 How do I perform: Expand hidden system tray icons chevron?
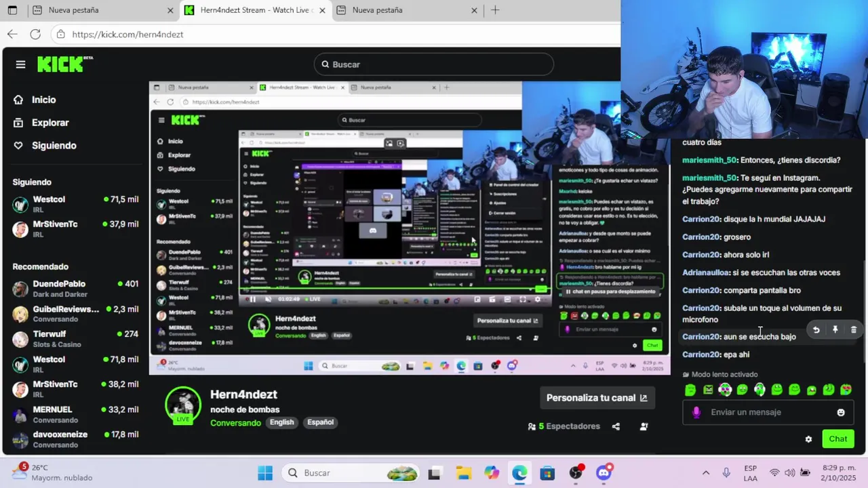point(706,473)
